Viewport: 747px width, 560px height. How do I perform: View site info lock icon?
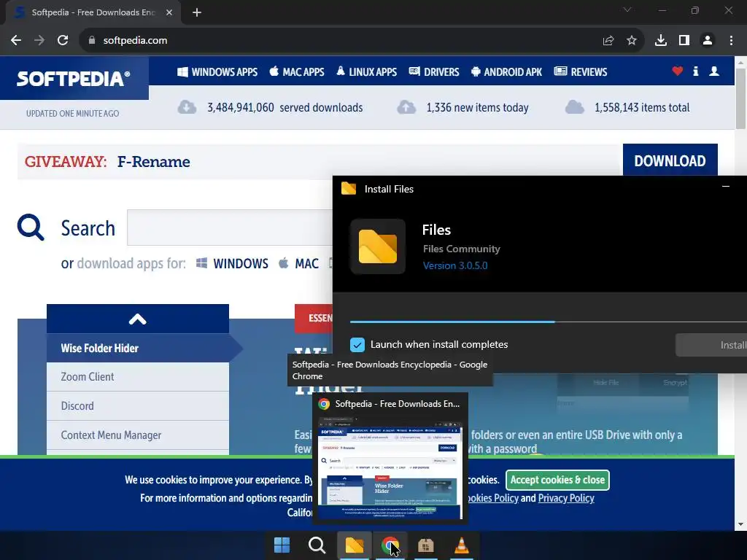(92, 41)
